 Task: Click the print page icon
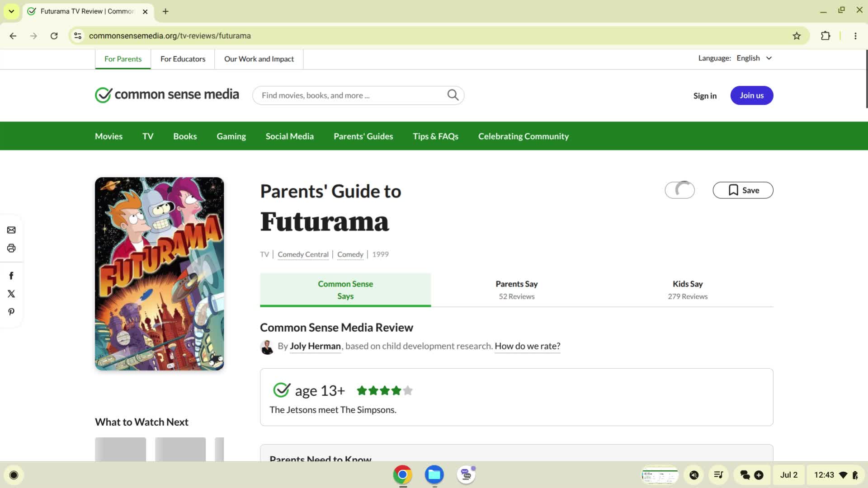pos(11,248)
